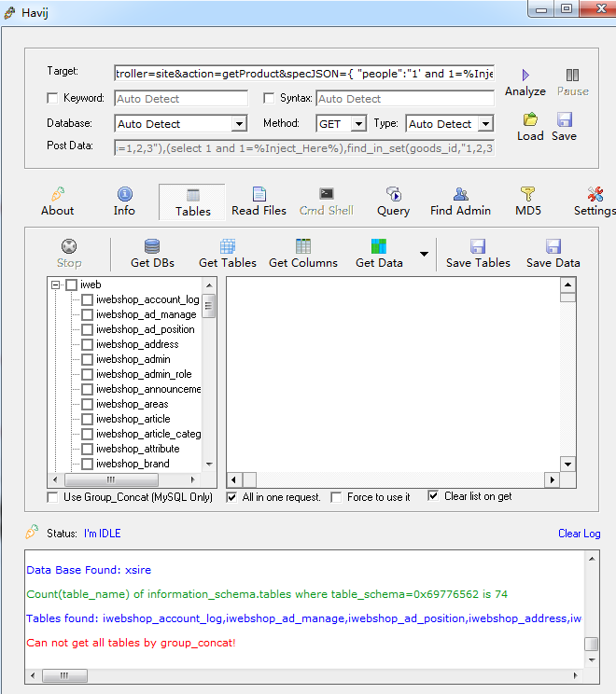
Task: Click 'Can not get all tables by group_concat!'
Action: [x=131, y=642]
